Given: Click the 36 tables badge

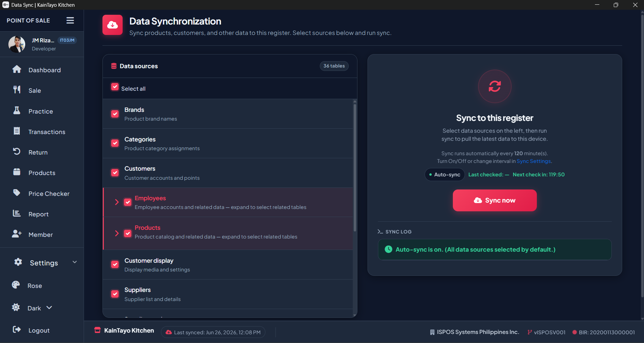Looking at the screenshot, I should point(334,66).
